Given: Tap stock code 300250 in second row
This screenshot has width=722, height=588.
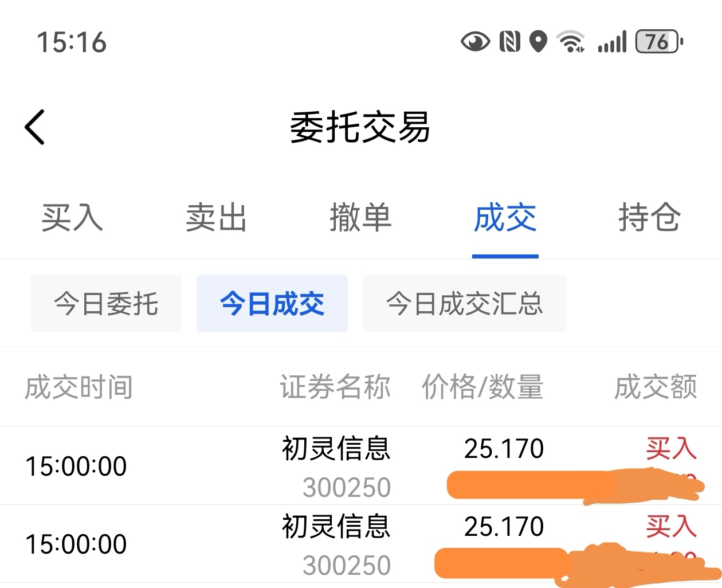Looking at the screenshot, I should point(347,566).
